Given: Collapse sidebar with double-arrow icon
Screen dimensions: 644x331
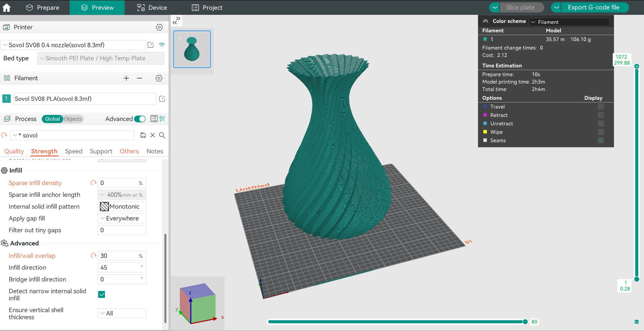Looking at the screenshot, I should 176,21.
